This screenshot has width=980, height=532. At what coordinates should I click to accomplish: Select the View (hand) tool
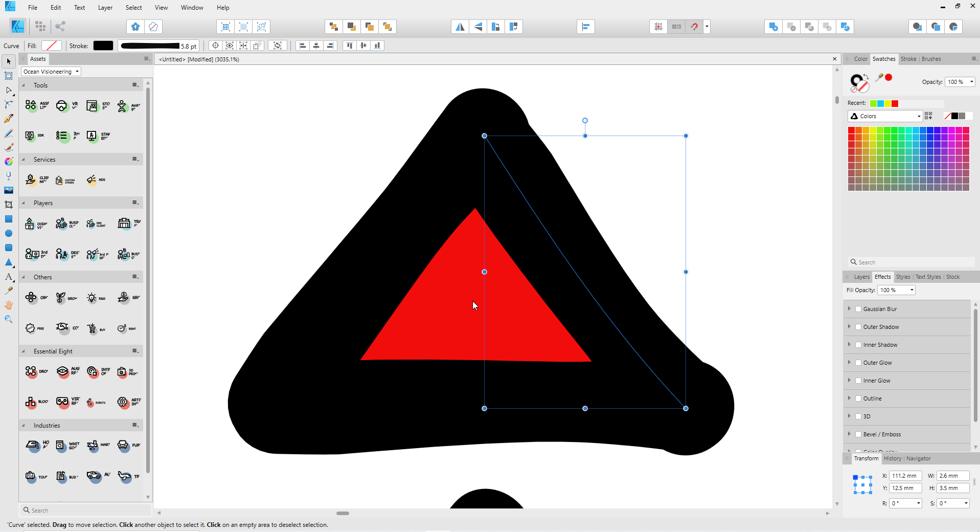tap(9, 305)
